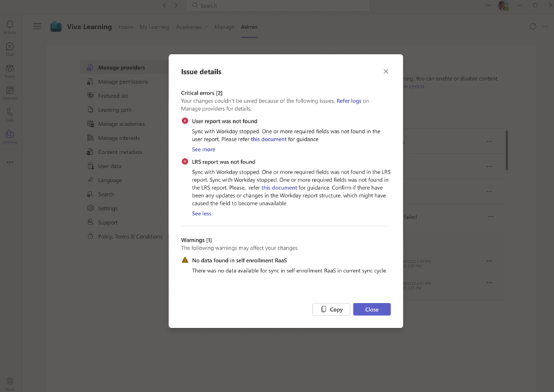
Task: Open more apps ellipsis in left rail
Action: (x=10, y=162)
